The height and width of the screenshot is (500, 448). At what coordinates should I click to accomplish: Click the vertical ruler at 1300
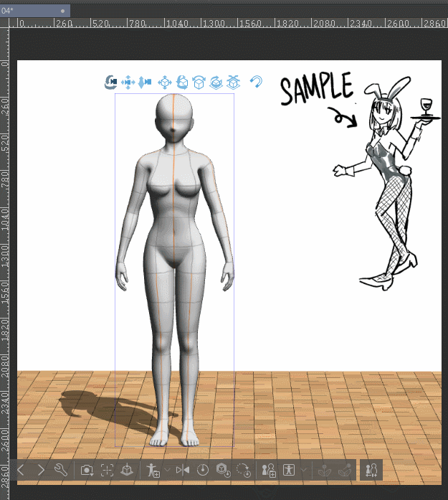pyautogui.click(x=4, y=257)
